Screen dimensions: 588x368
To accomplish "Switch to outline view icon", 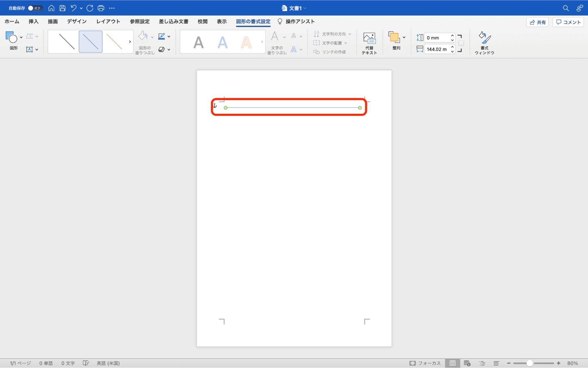I will 482,363.
